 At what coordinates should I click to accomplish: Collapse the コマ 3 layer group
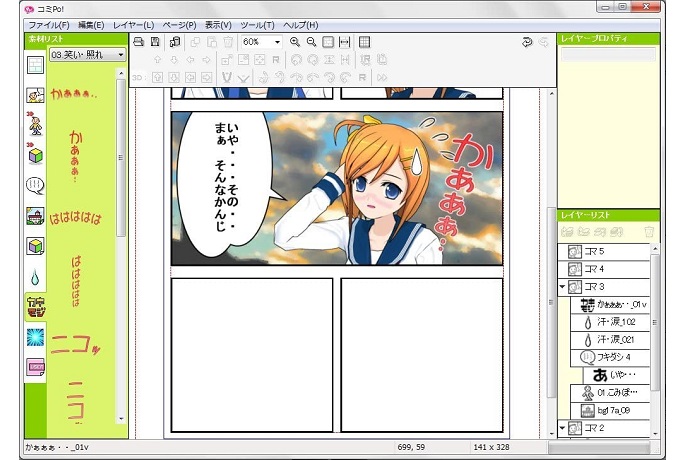[562, 287]
